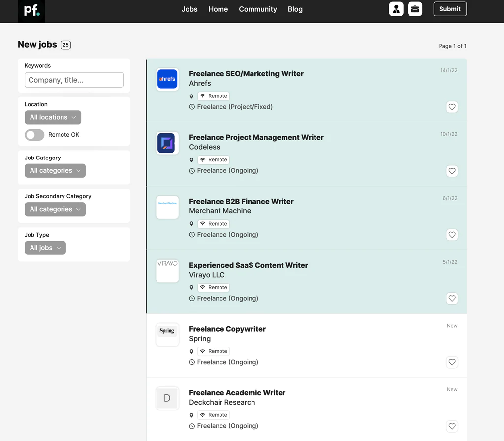
Task: Open the Job Category dropdown
Action: tap(55, 171)
